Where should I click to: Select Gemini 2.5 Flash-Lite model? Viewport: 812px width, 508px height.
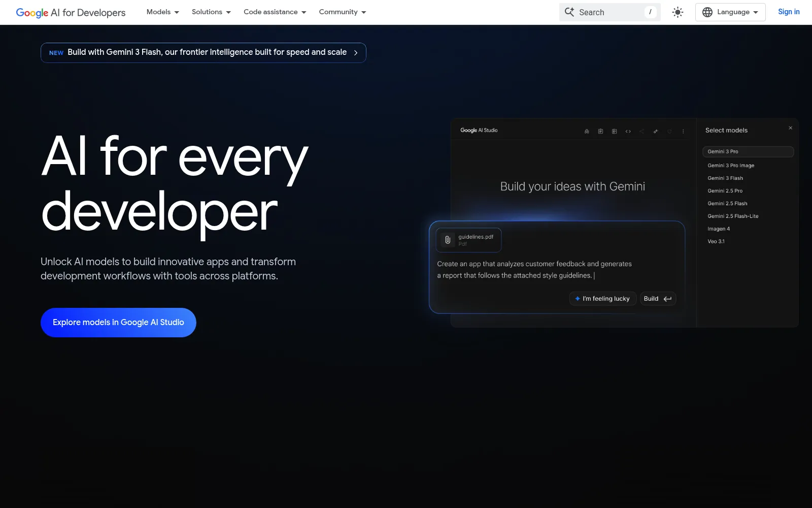coord(733,216)
